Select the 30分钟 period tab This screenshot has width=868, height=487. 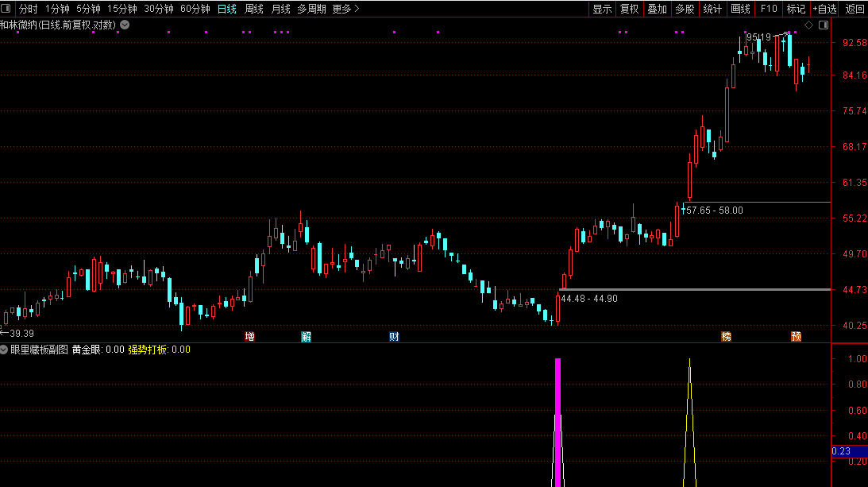point(159,9)
